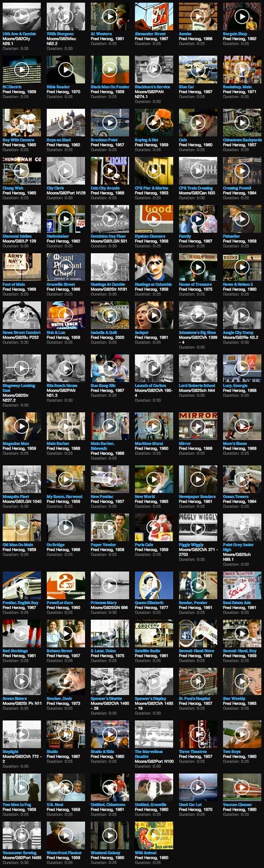Open the Granville Street title link
Screen dimensions: 264x868
coord(61,284)
